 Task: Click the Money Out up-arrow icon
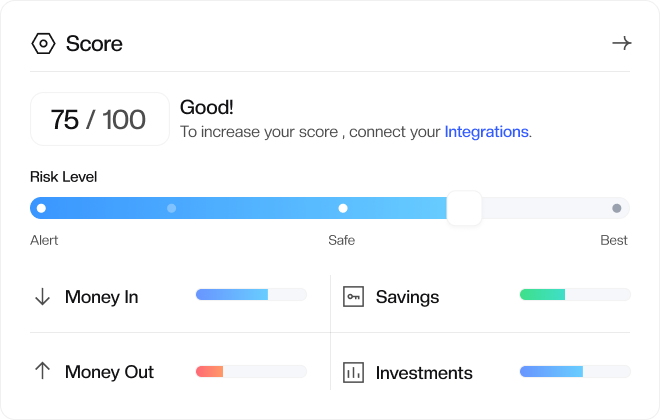[x=42, y=371]
